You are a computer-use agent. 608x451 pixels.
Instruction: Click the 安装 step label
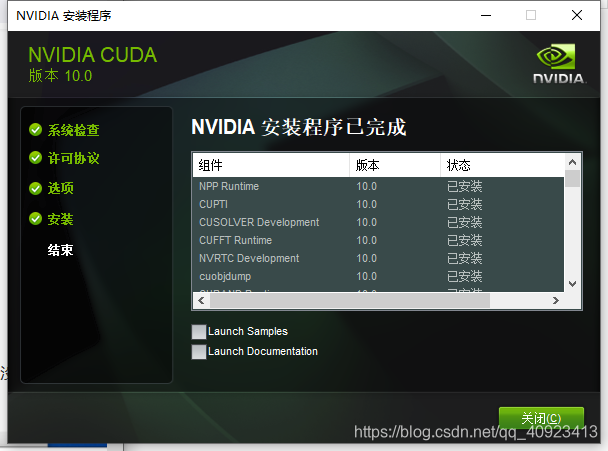(60, 219)
